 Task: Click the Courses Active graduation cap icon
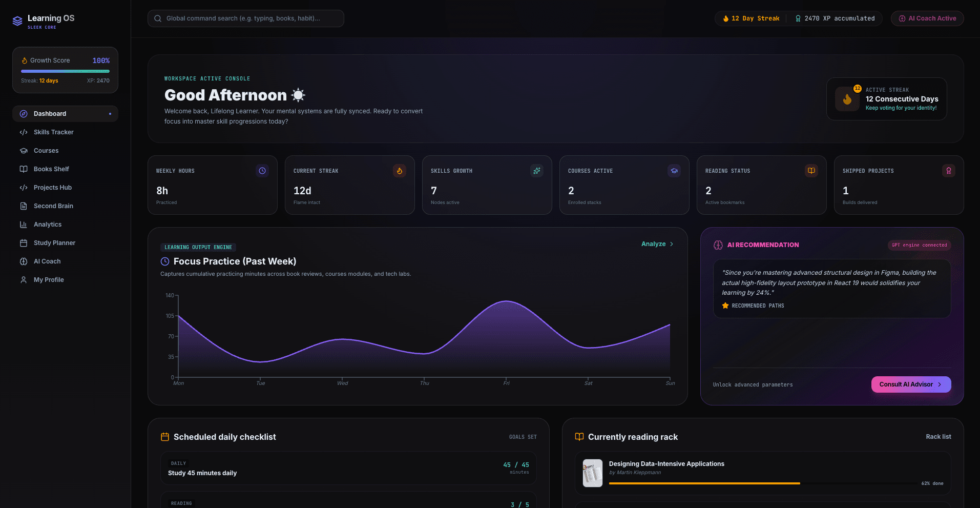click(x=674, y=171)
